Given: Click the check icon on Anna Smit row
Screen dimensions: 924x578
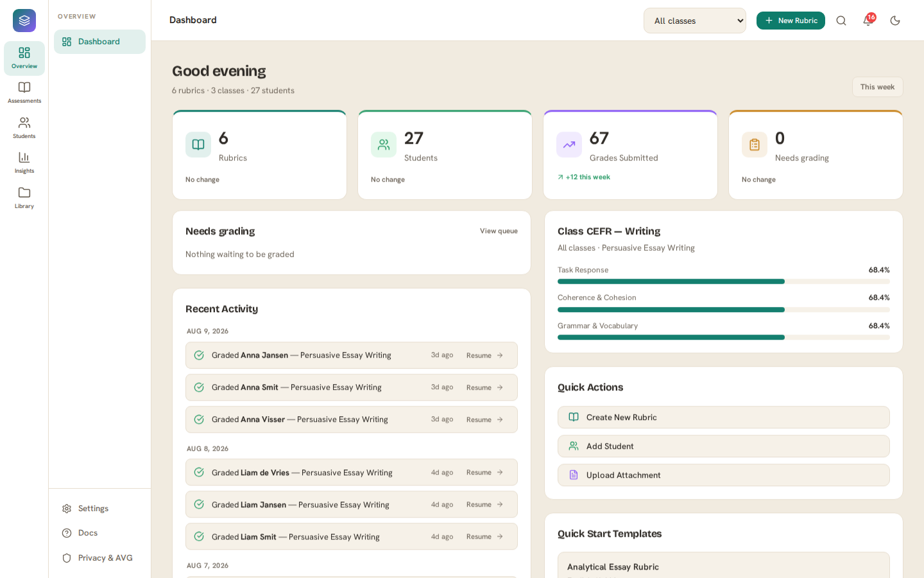Looking at the screenshot, I should [x=199, y=387].
